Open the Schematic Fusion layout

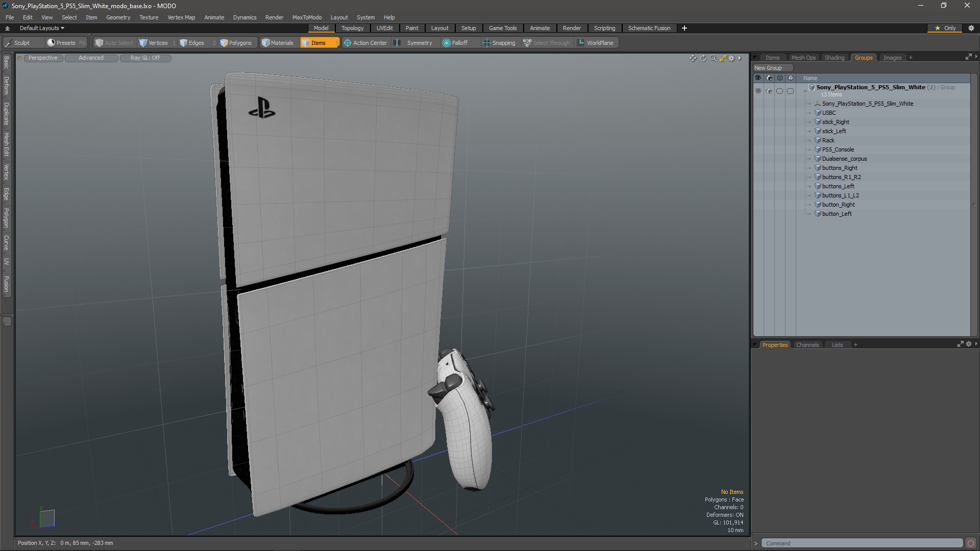pos(649,28)
